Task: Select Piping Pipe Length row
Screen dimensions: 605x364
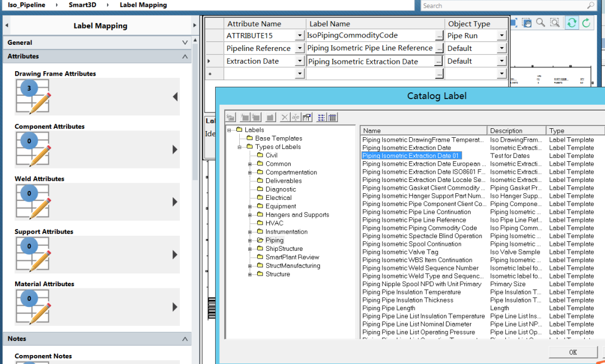Action: 389,308
